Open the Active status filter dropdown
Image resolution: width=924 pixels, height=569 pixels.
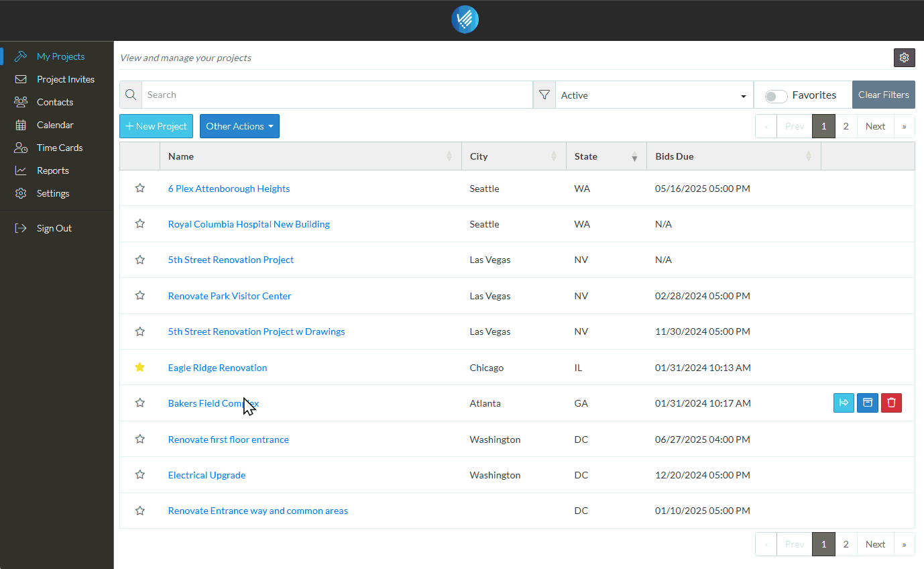(x=654, y=95)
